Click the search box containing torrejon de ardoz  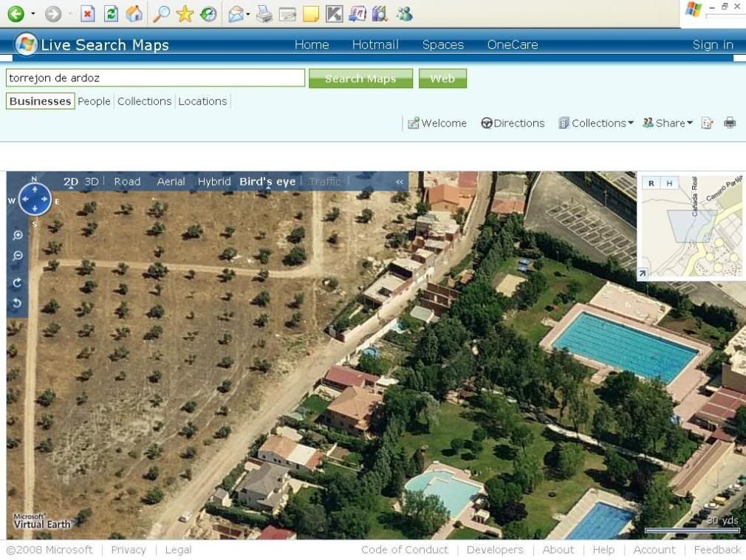(155, 78)
